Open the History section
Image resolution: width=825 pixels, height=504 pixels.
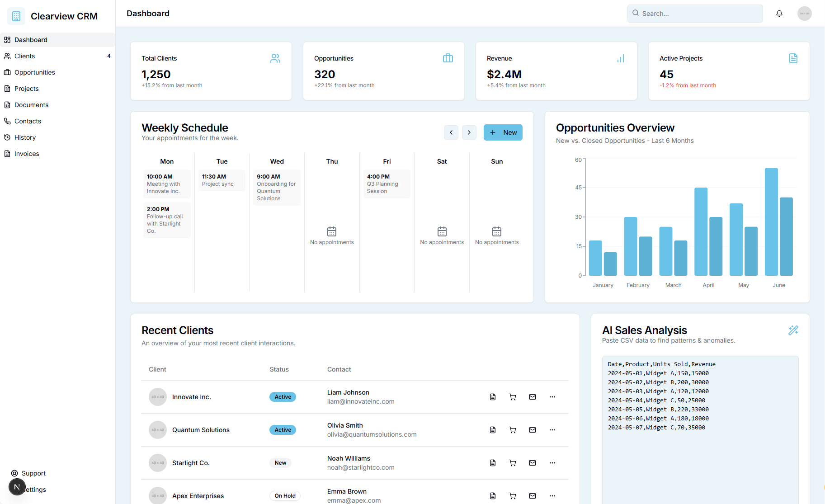click(x=25, y=137)
